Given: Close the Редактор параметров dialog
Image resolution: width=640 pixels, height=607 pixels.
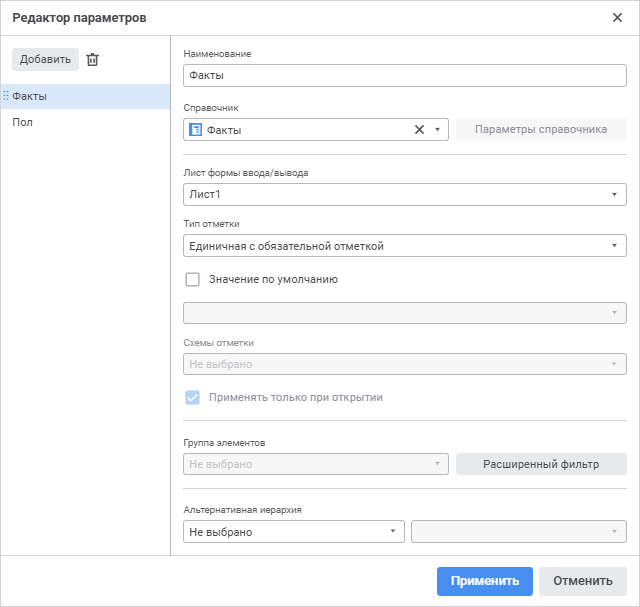Looking at the screenshot, I should point(617,17).
